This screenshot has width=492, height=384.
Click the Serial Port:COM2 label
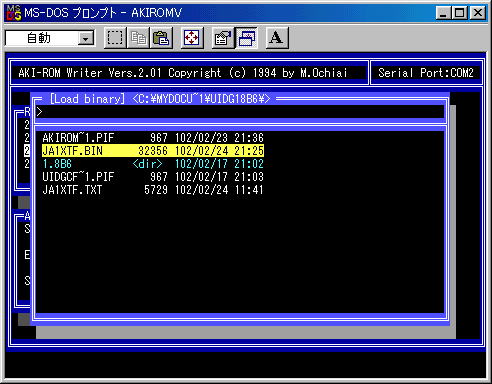426,73
